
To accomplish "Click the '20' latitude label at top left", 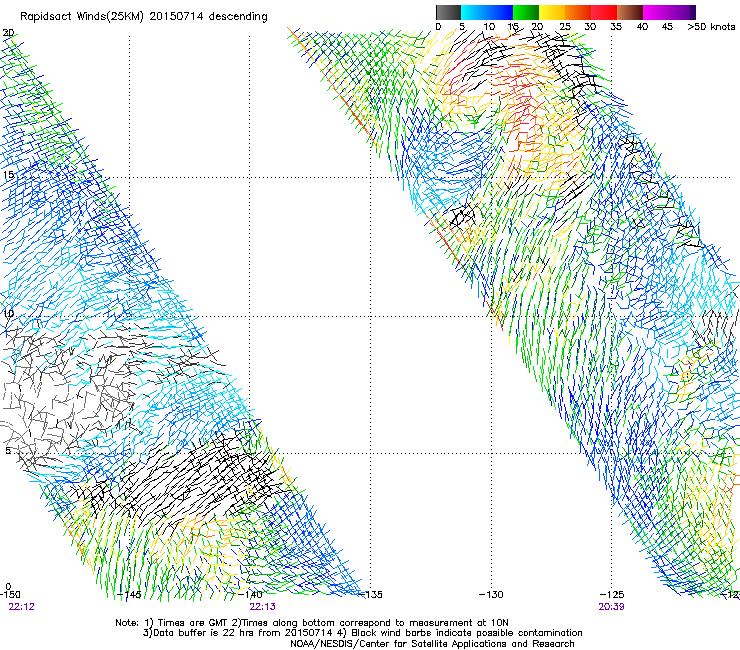I will (x=8, y=33).
